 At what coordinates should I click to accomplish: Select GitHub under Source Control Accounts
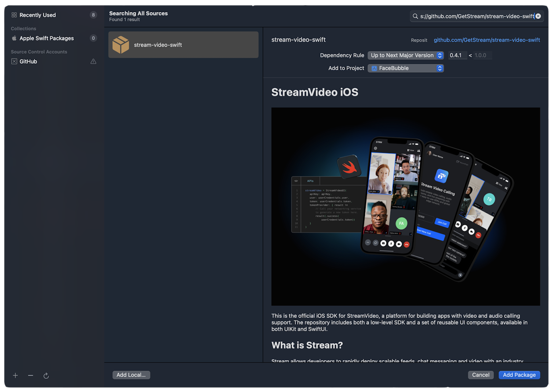29,61
